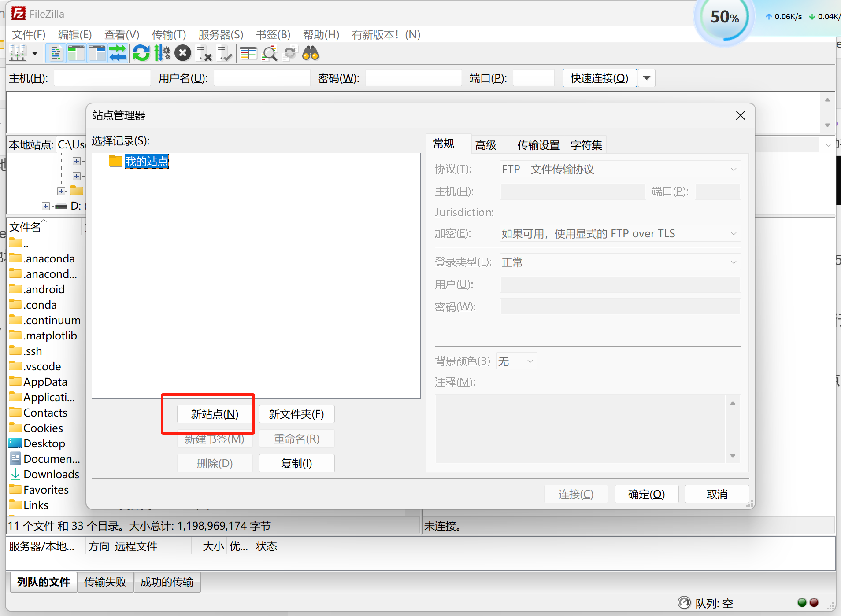Viewport: 841px width, 616px height.
Task: Click the red activity indicator light
Action: 814,602
